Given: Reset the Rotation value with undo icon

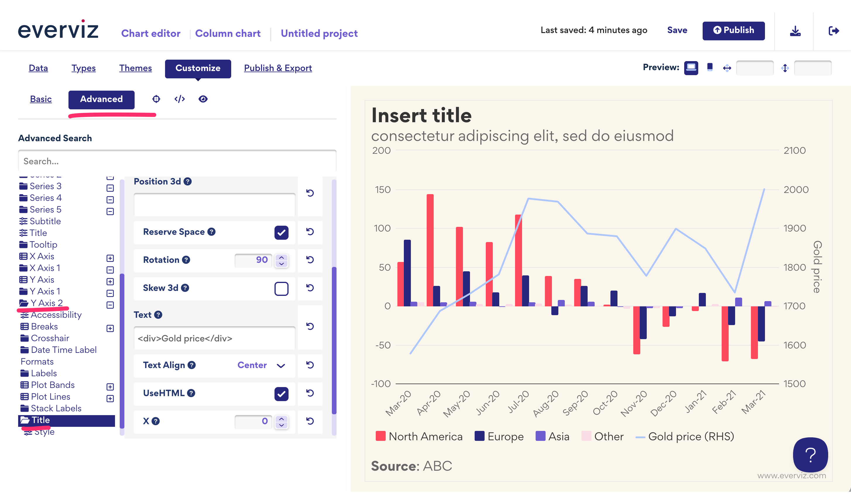Looking at the screenshot, I should click(310, 260).
